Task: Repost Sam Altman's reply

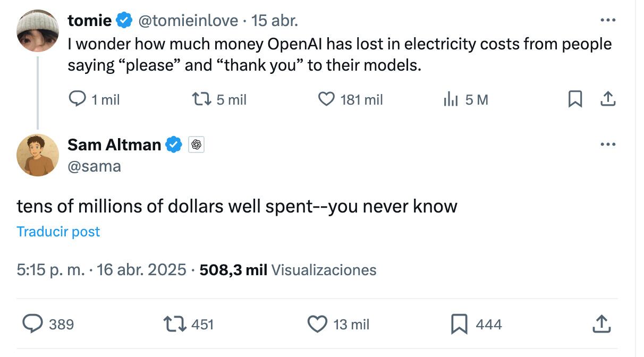Action: (x=175, y=324)
